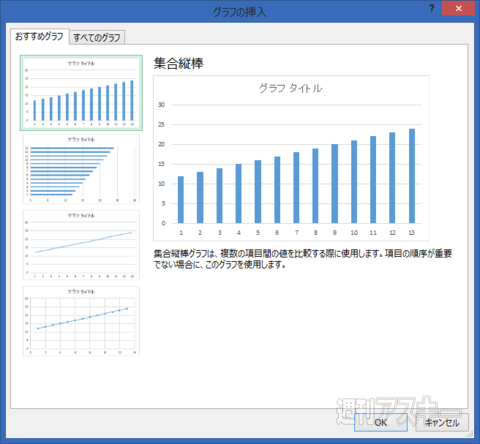This screenshot has width=480, height=444.
Task: Choose the horizontal bar chart thumbnail
Action: pyautogui.click(x=81, y=169)
